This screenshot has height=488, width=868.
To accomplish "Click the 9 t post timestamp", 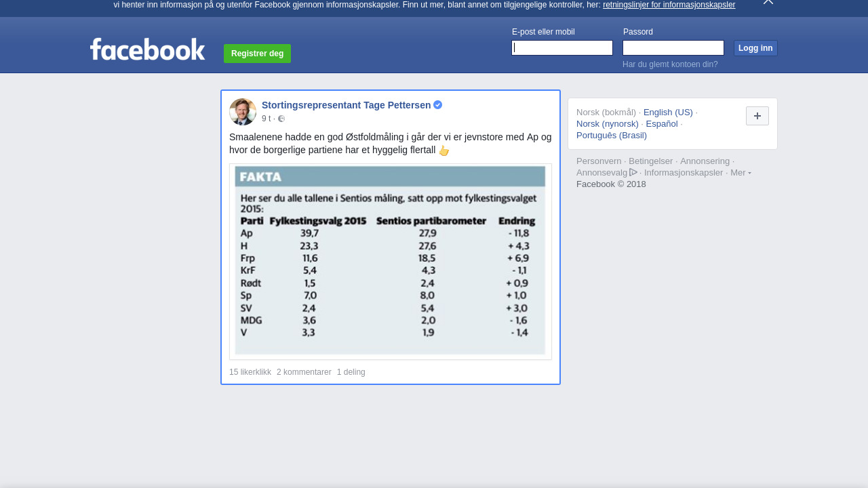I will click(x=266, y=119).
